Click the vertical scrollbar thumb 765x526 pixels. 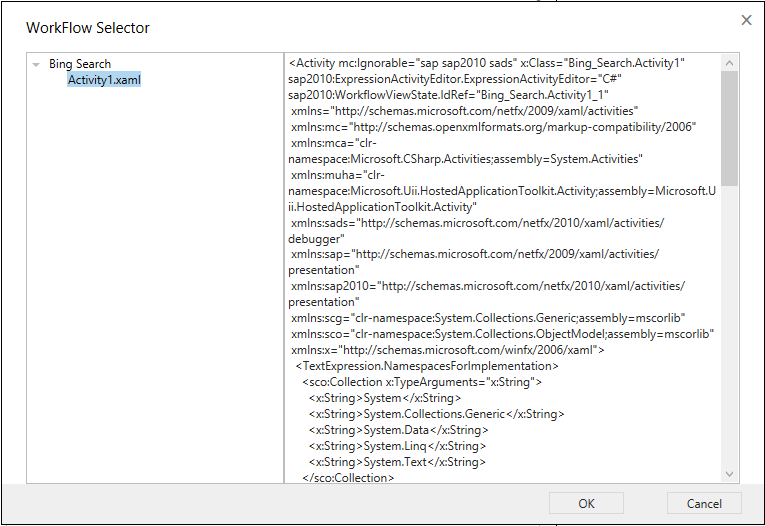(x=729, y=128)
